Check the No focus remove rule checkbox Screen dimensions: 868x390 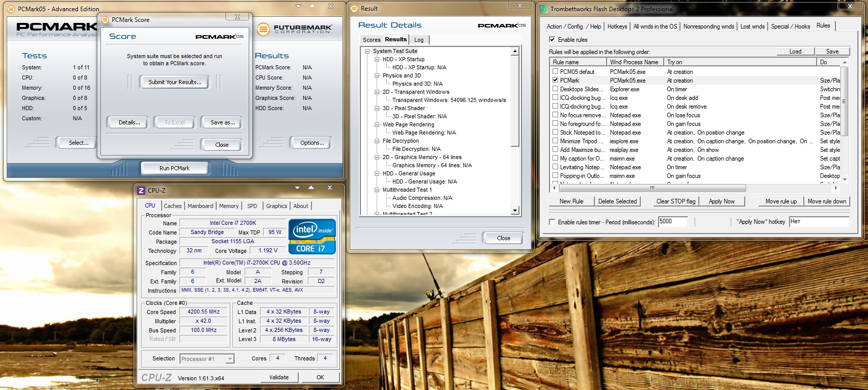tap(556, 115)
